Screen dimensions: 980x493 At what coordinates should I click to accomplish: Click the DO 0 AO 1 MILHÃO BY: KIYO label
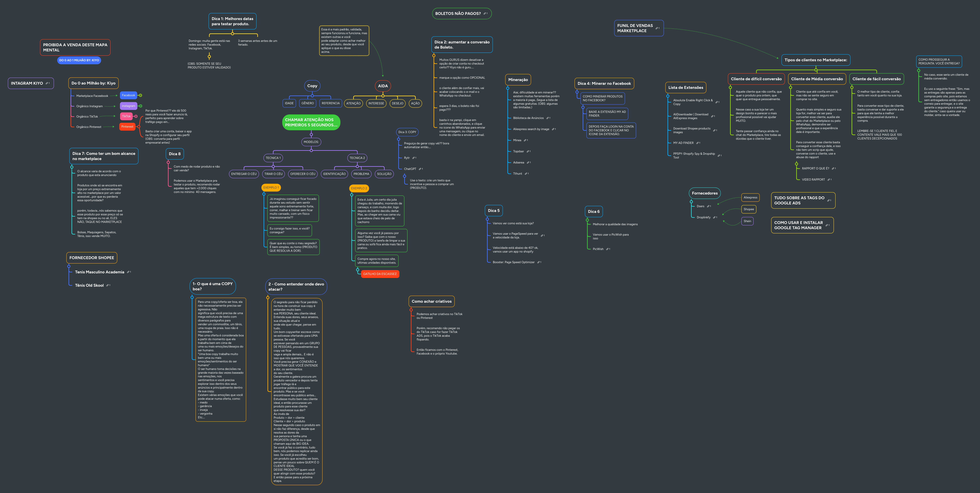[x=79, y=60]
